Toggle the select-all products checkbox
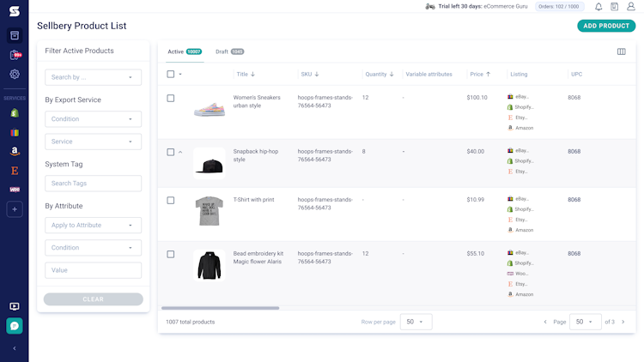 pyautogui.click(x=171, y=75)
